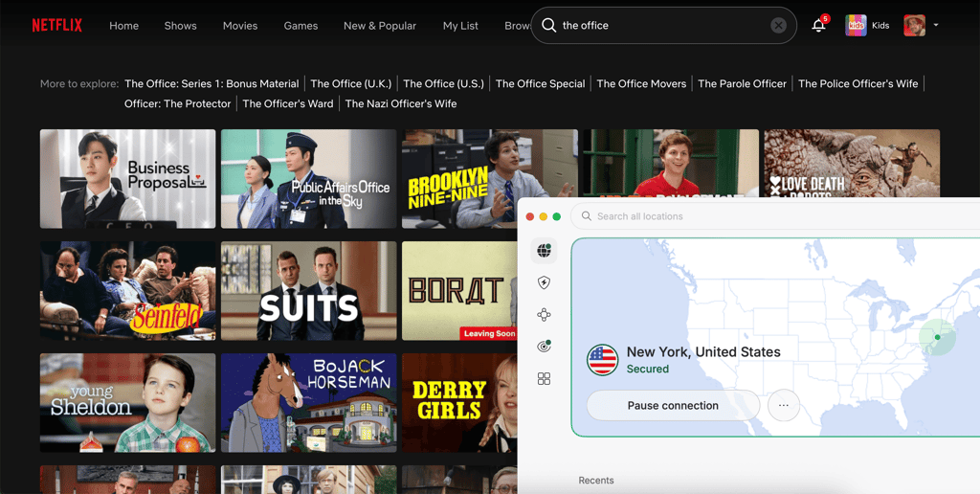The image size is (980, 494).
Task: Open the Games tab
Action: pyautogui.click(x=301, y=26)
